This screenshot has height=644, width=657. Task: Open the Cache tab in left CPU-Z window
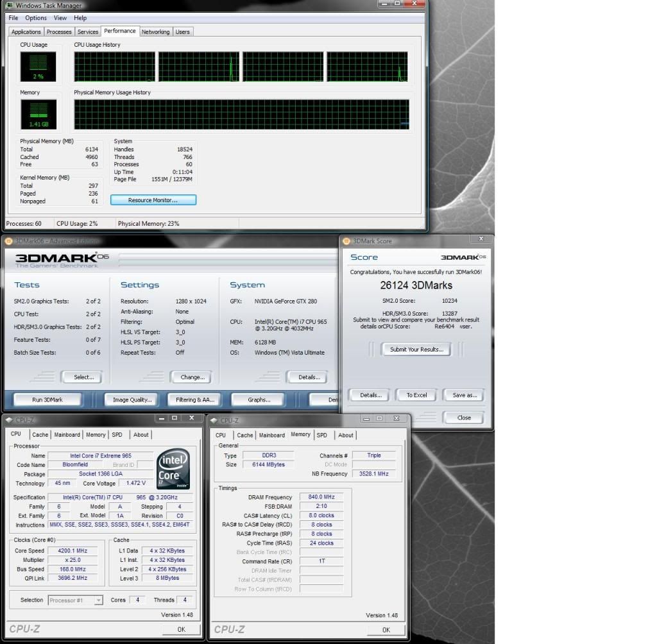point(40,435)
